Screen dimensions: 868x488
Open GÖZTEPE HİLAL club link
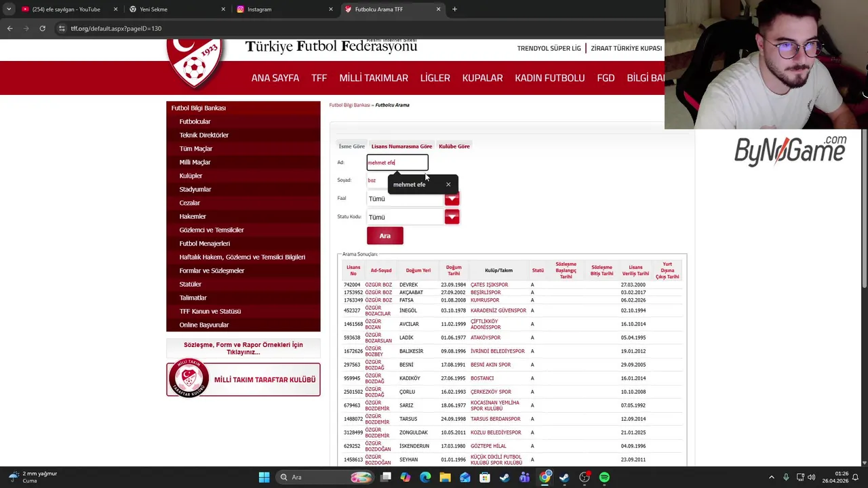coord(488,446)
